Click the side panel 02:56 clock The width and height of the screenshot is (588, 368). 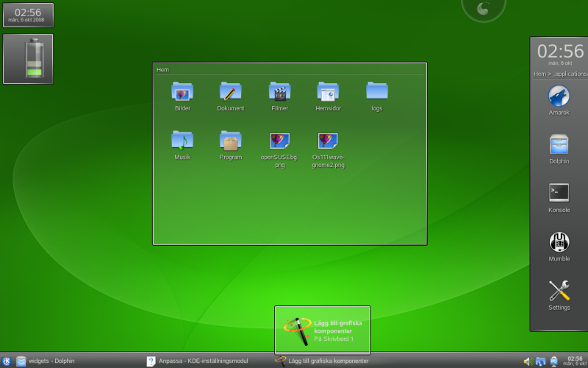pos(560,52)
